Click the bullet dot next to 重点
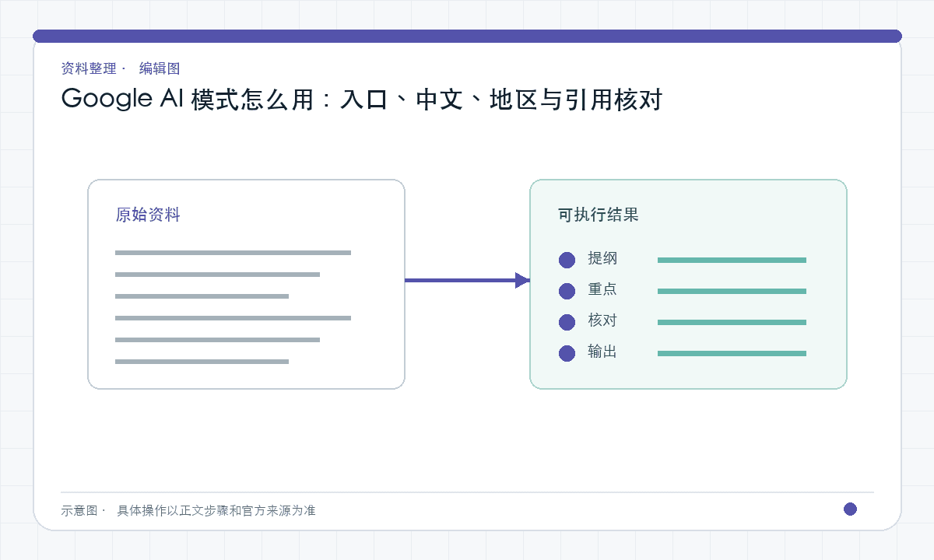The image size is (934, 560). click(567, 291)
